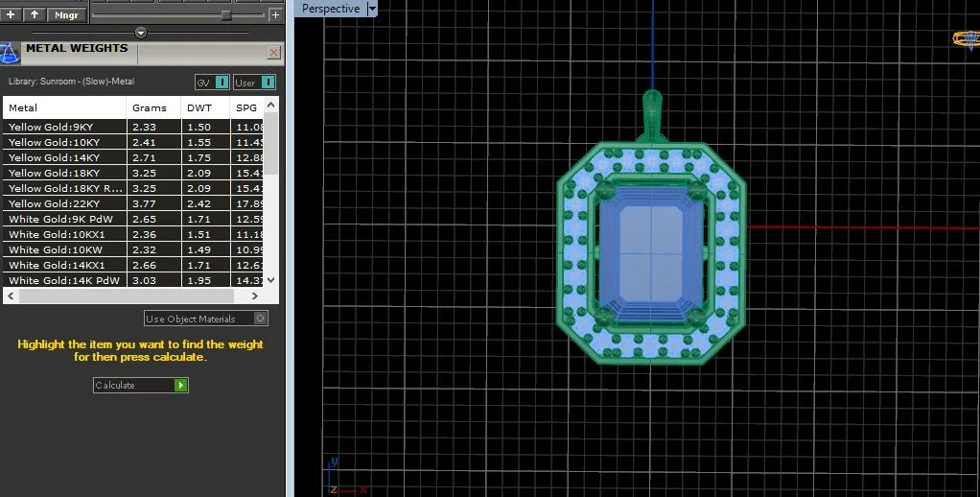Click the plus button beside the up arrow

click(x=11, y=14)
